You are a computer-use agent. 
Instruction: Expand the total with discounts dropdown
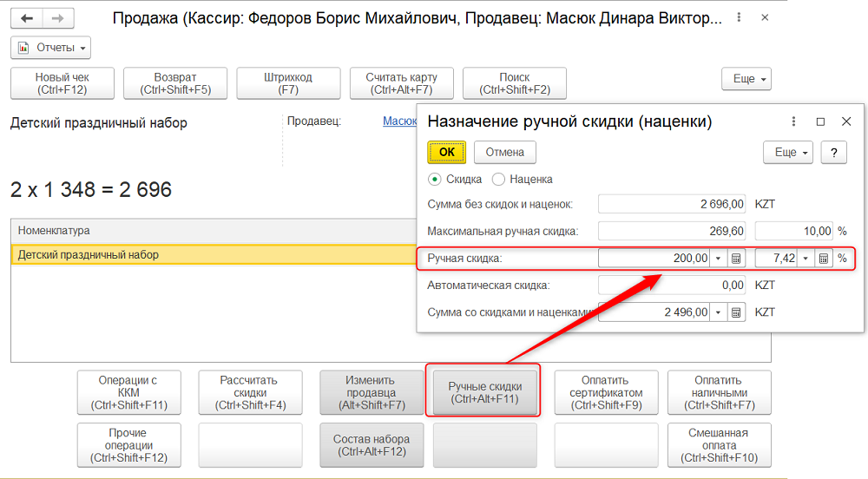click(717, 312)
